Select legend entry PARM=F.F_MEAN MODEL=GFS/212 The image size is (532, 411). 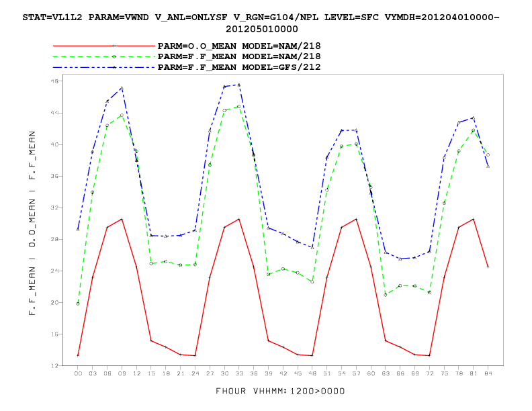[239, 67]
